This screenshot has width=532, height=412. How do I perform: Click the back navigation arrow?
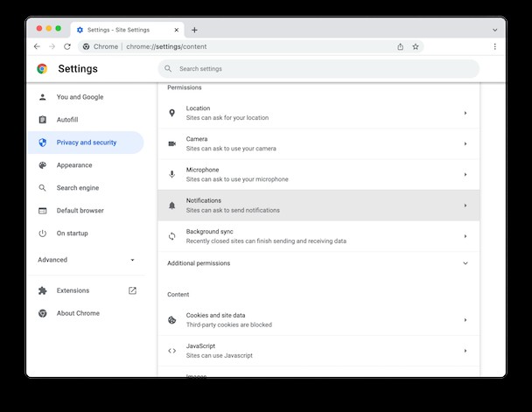37,46
